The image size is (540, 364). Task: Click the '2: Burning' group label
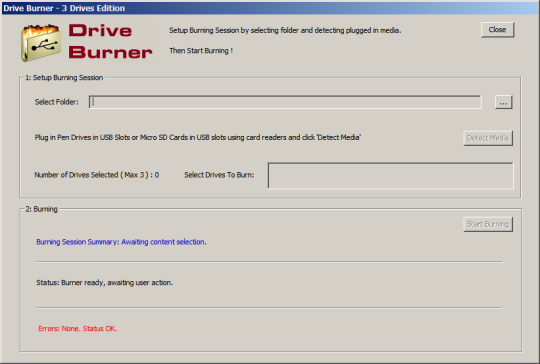[41, 209]
